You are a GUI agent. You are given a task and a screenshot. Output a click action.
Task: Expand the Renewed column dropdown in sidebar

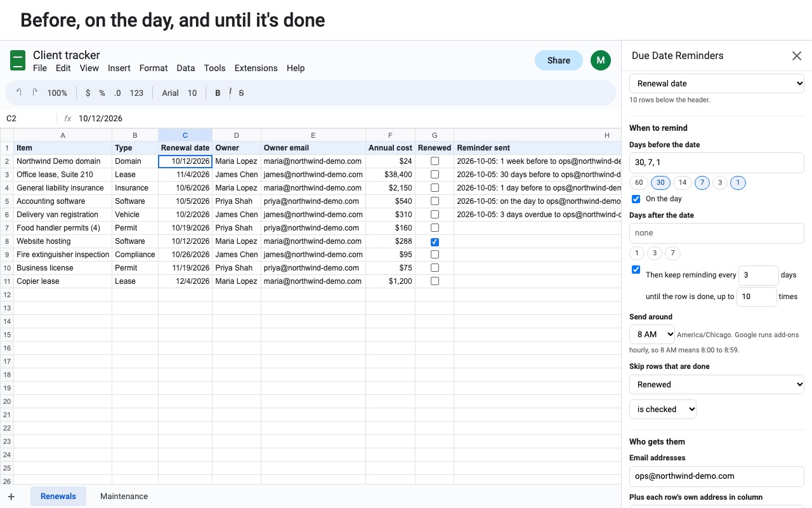click(717, 384)
